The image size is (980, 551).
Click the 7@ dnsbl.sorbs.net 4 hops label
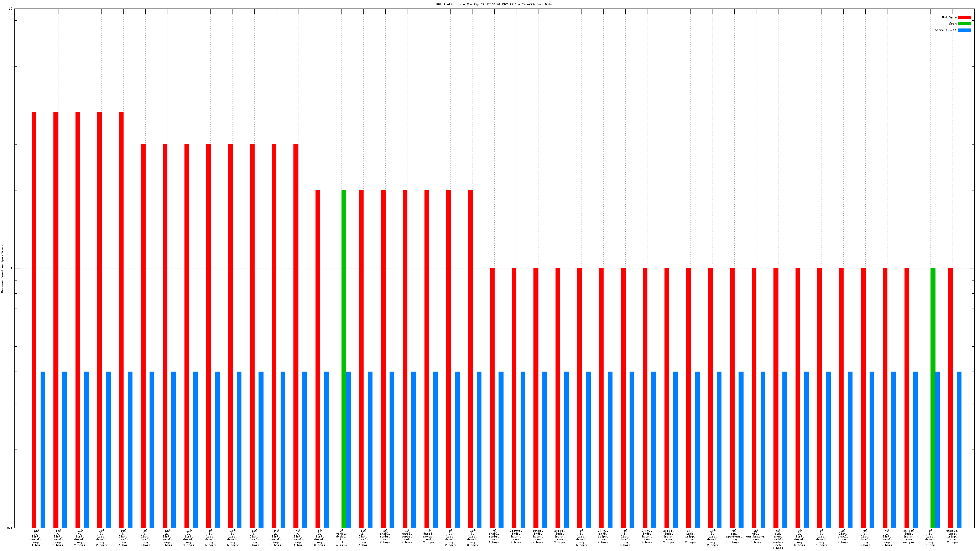click(494, 536)
